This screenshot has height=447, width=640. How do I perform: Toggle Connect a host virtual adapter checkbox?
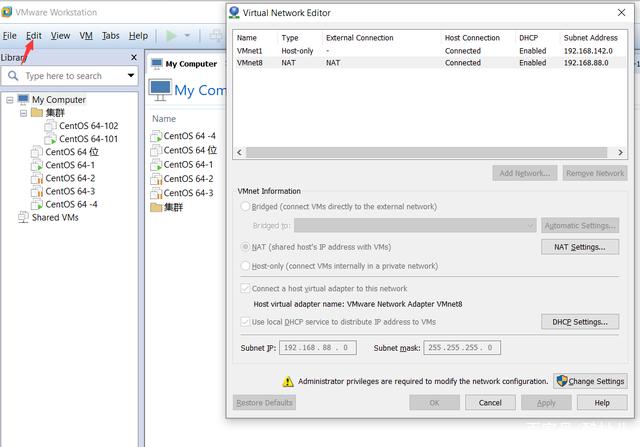pyautogui.click(x=245, y=288)
